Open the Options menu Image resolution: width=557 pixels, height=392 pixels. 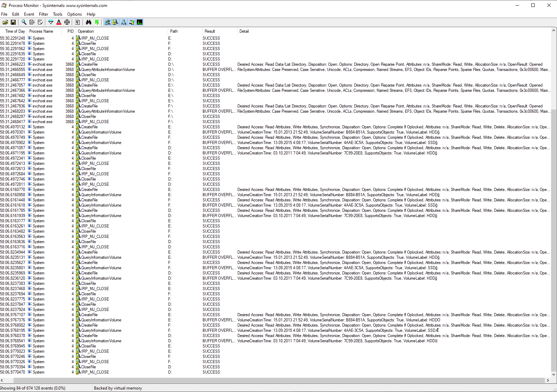(74, 14)
